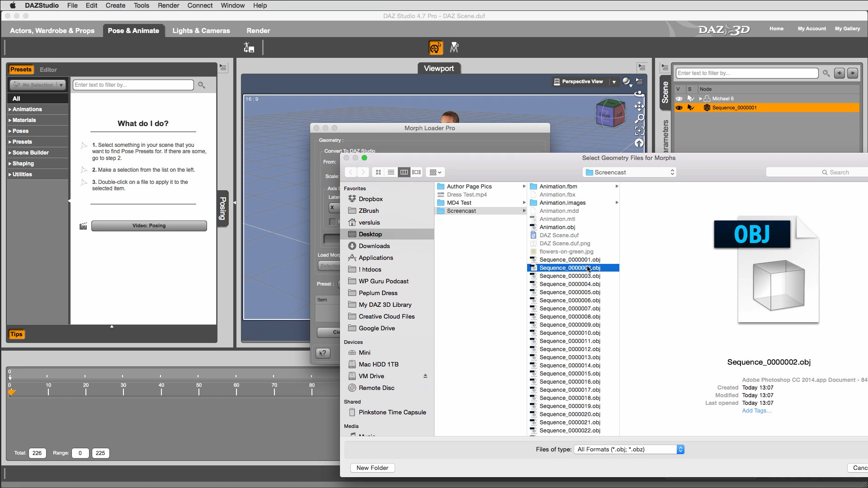Toggle visibility eye for Sequence_0000001 node
868x488 pixels.
pyautogui.click(x=679, y=108)
